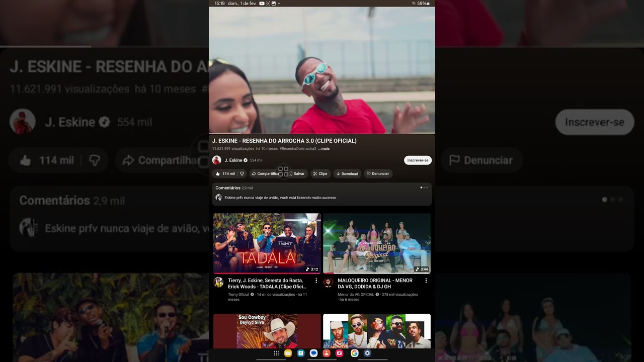This screenshot has height=362, width=644.
Task: Open the Messages app in dock
Action: click(x=313, y=353)
